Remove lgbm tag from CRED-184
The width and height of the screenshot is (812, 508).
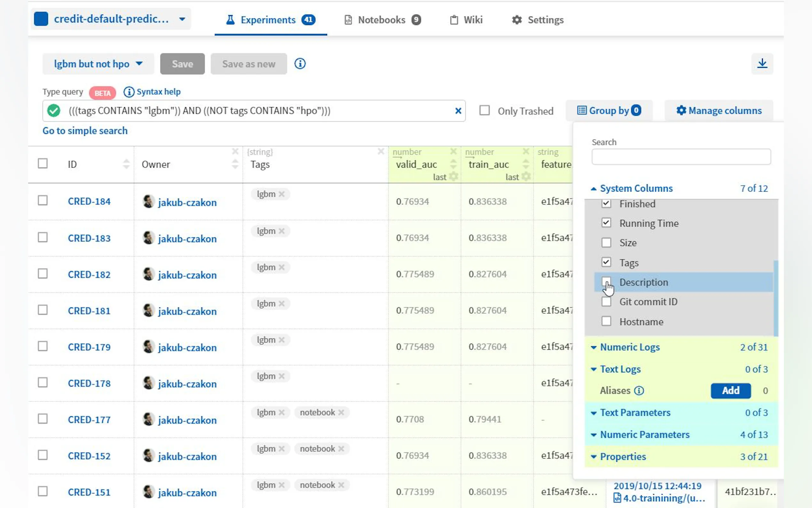[282, 194]
